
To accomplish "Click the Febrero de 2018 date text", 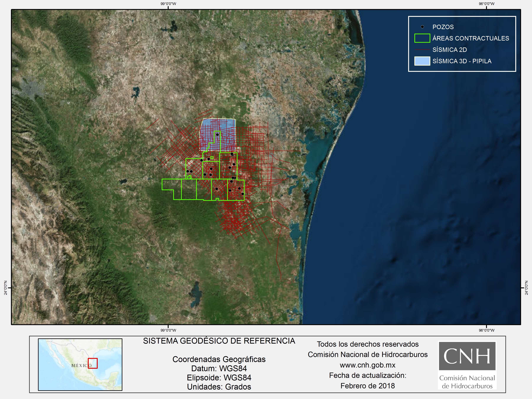I will 368,386.
